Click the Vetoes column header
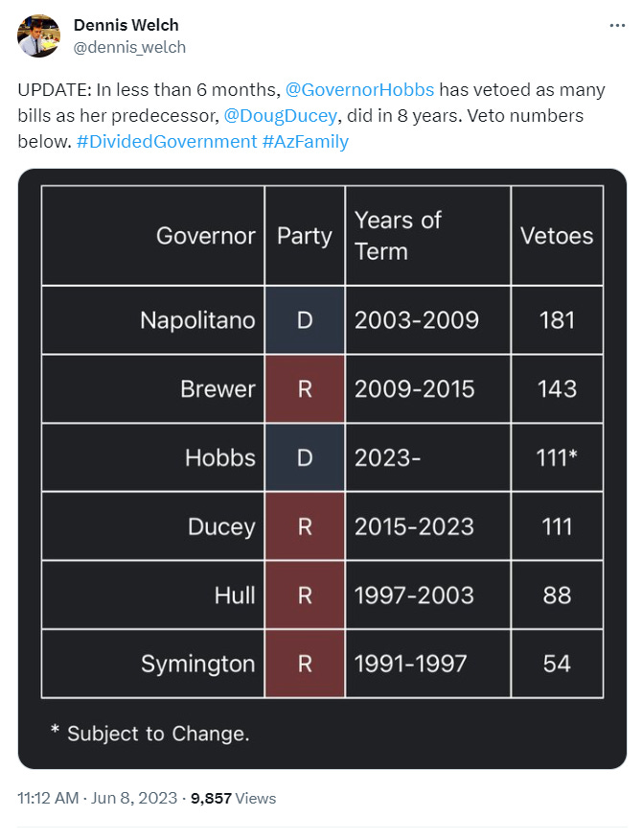 coord(557,236)
